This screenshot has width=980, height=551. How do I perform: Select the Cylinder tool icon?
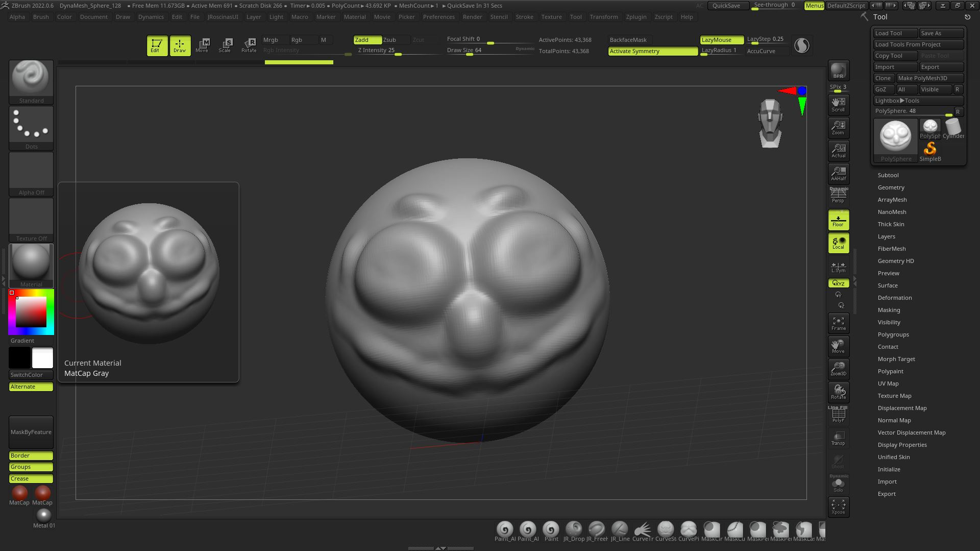[953, 129]
